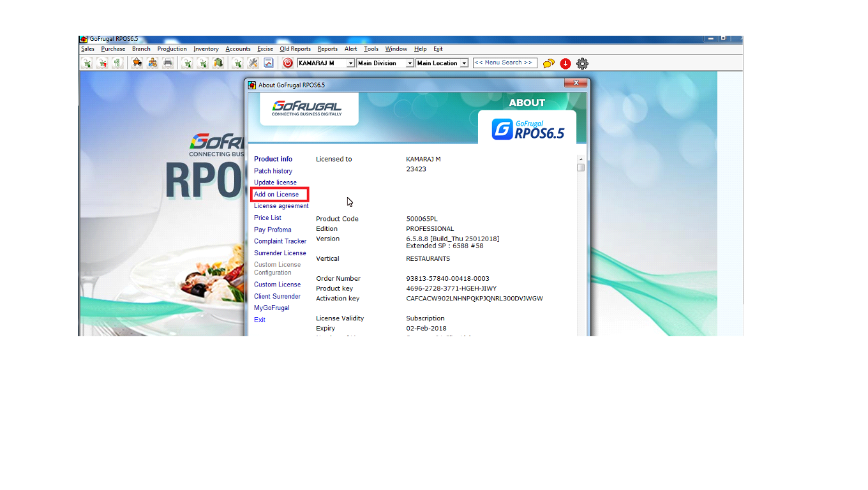The image size is (868, 490).
Task: Click the Exit link in About sidebar
Action: (260, 320)
